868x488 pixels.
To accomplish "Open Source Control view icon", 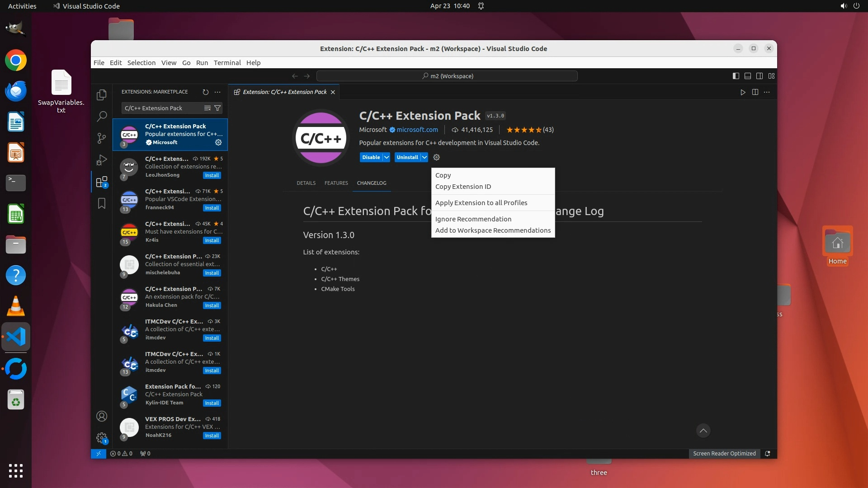I will tap(102, 138).
